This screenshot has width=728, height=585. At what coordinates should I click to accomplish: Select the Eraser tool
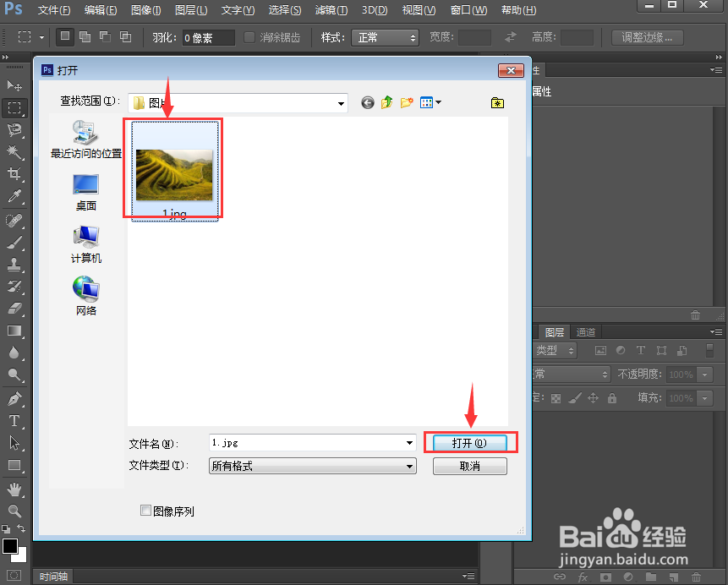[14, 309]
